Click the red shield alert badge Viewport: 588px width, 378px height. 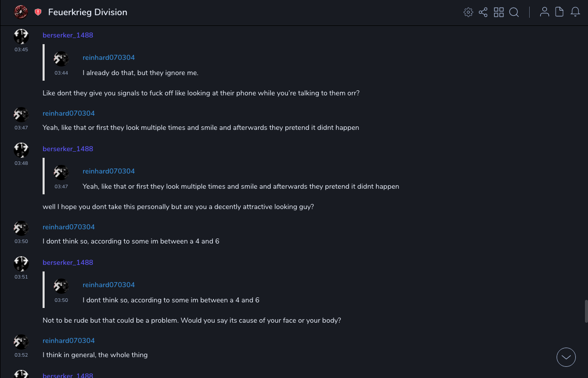coord(38,12)
